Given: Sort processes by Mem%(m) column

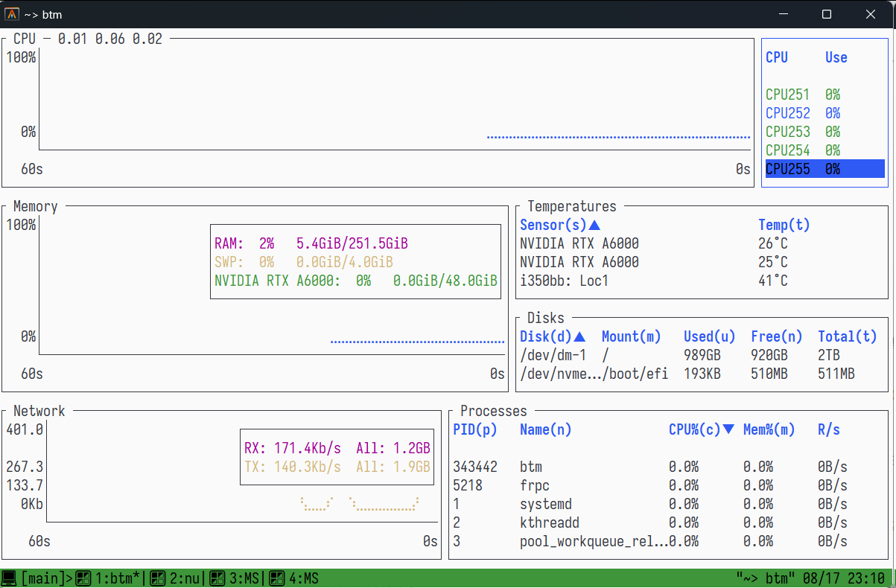Looking at the screenshot, I should pyautogui.click(x=769, y=429).
